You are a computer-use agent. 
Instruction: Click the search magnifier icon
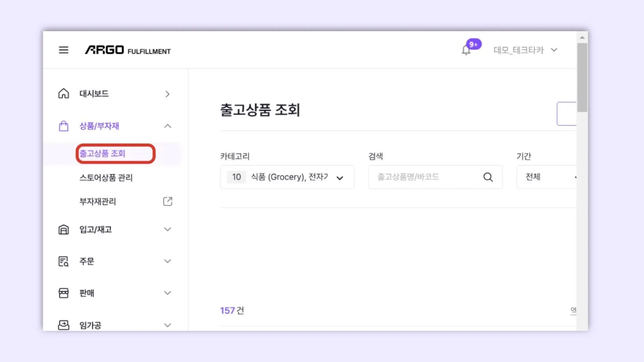488,177
